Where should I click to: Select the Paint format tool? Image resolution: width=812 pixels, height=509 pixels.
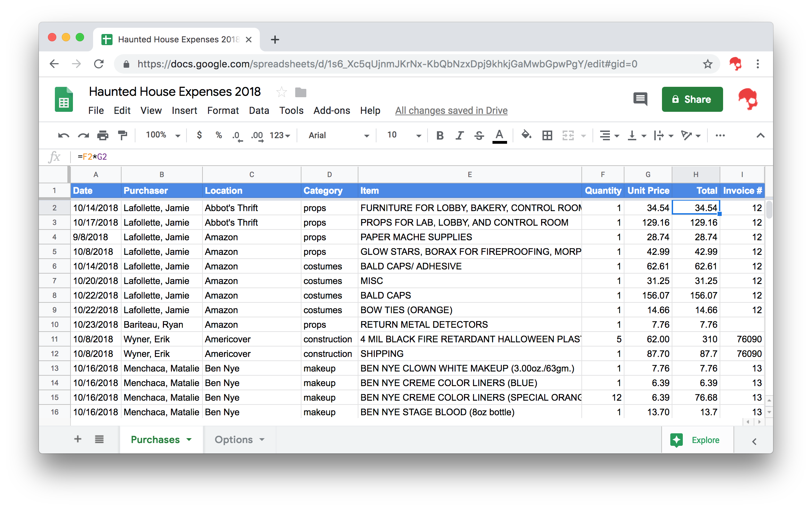122,135
